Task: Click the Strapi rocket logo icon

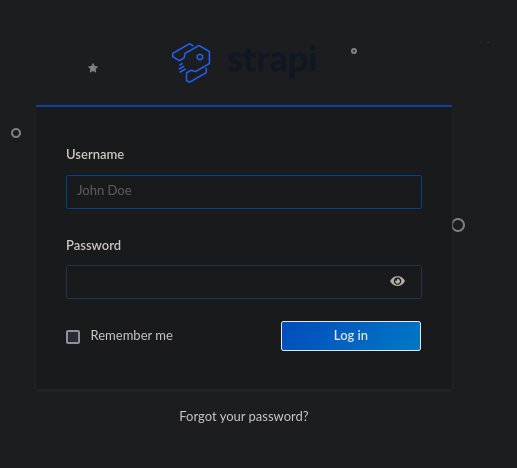Action: click(191, 63)
